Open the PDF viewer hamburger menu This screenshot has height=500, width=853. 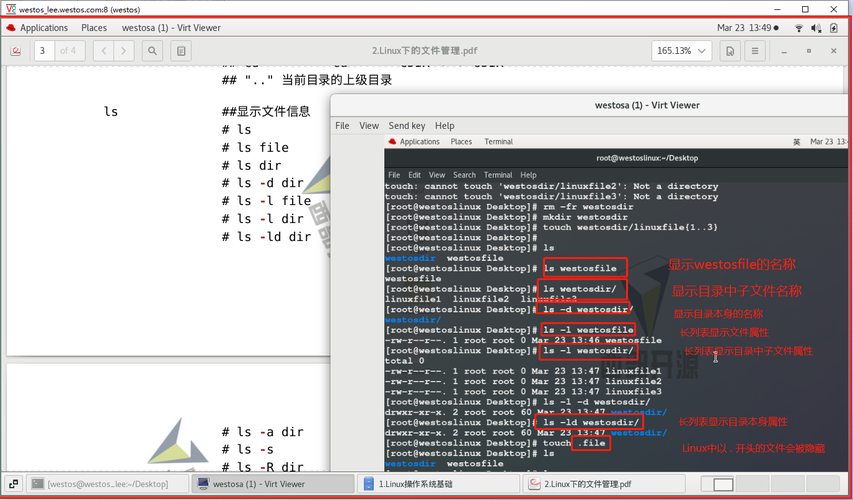pos(755,51)
